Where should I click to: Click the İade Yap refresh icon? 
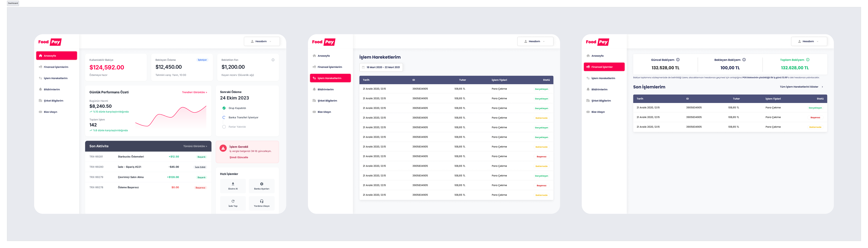pos(233,201)
